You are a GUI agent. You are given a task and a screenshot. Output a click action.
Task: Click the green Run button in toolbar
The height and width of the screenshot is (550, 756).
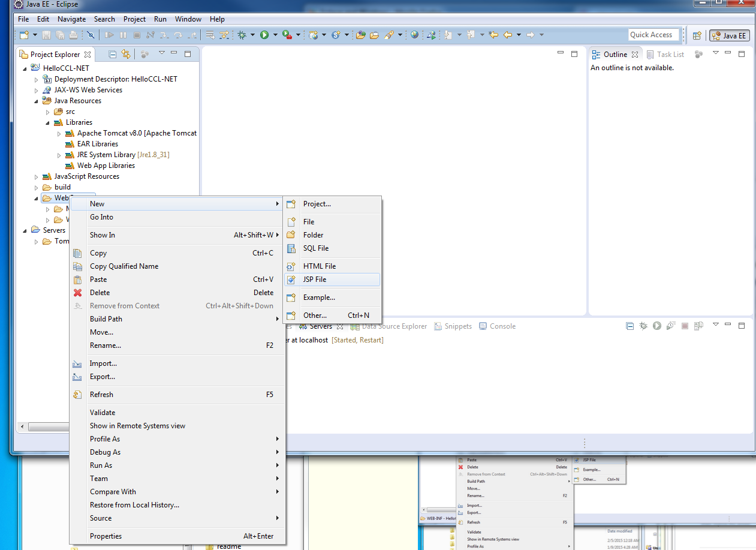(264, 35)
